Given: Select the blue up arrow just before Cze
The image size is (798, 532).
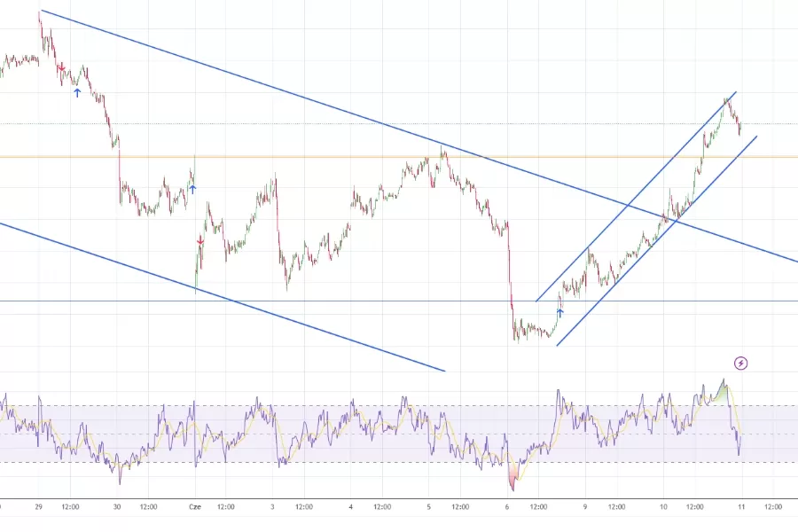Looking at the screenshot, I should point(192,190).
